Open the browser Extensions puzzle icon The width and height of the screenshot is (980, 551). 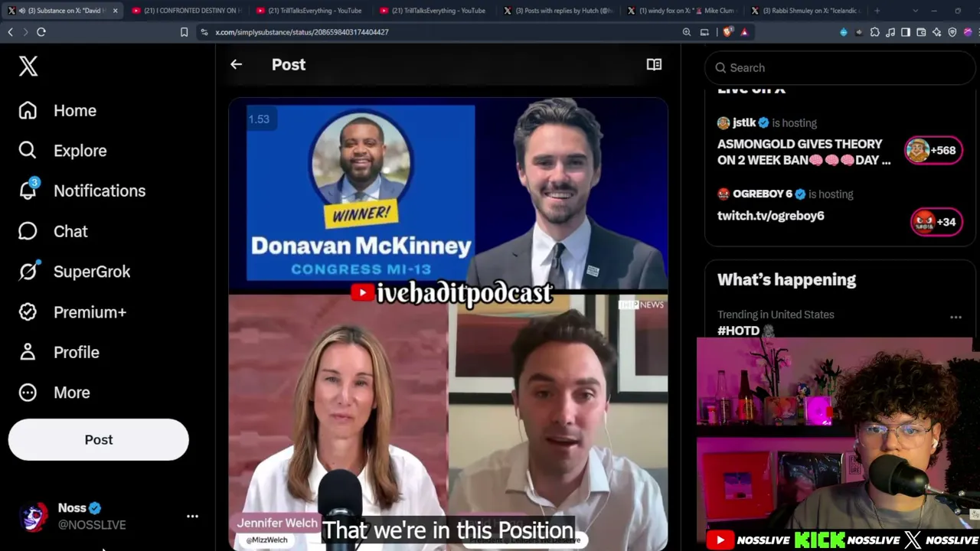click(875, 32)
